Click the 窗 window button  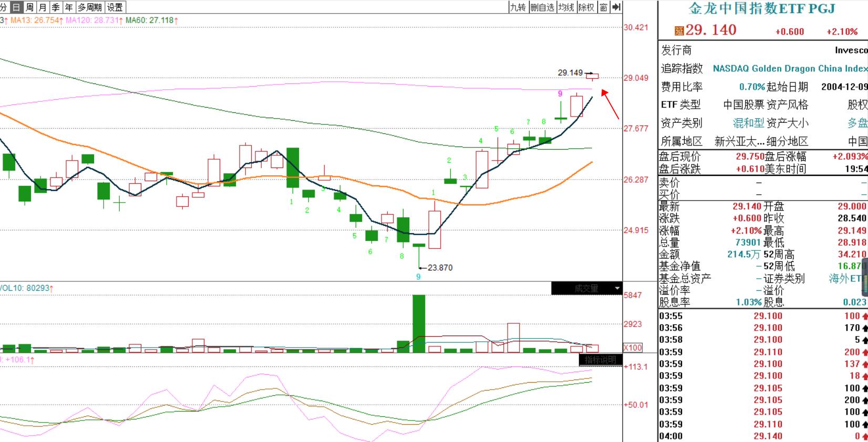click(x=603, y=7)
